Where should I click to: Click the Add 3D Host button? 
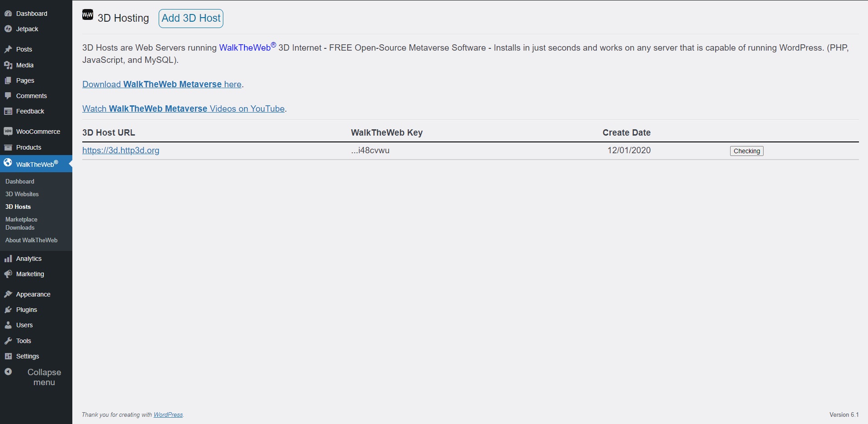191,18
